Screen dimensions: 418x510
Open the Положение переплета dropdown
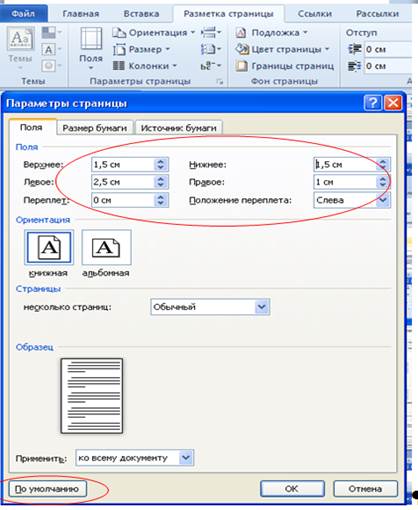point(352,200)
